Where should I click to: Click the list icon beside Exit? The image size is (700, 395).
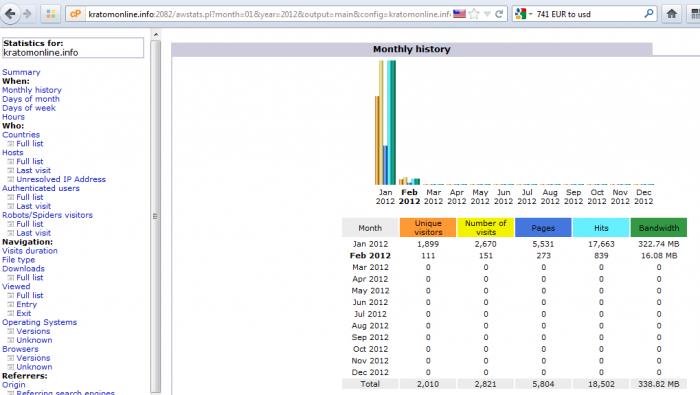coord(11,313)
